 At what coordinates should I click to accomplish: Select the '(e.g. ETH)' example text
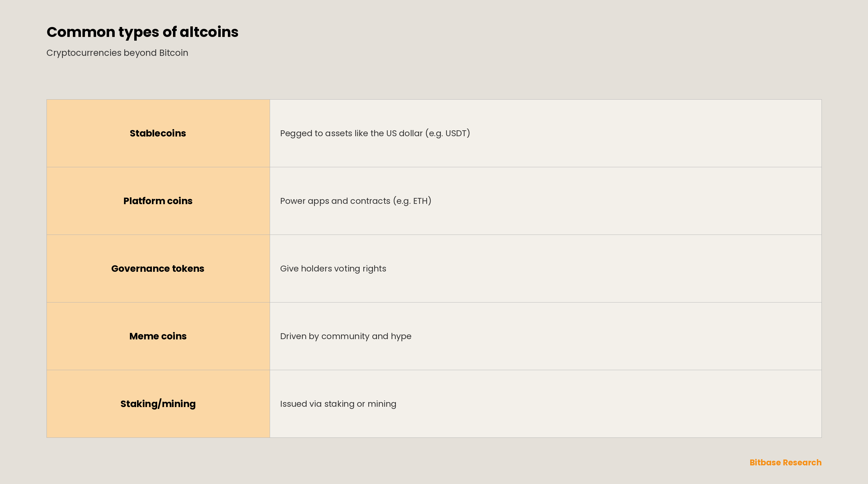point(412,201)
